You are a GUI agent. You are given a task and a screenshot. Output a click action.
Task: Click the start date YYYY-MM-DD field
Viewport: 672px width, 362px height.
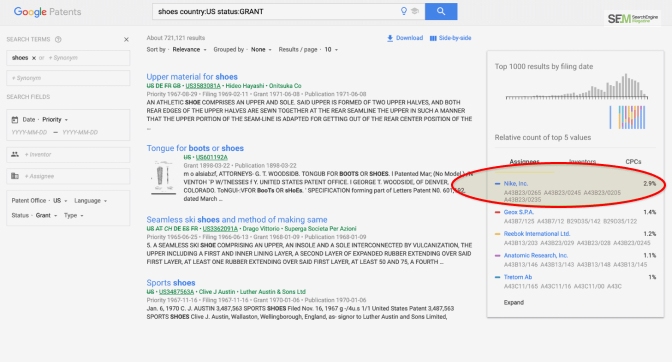click(x=30, y=132)
